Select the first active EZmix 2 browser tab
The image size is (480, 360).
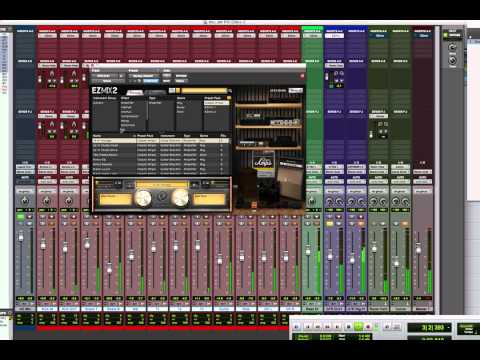(135, 92)
